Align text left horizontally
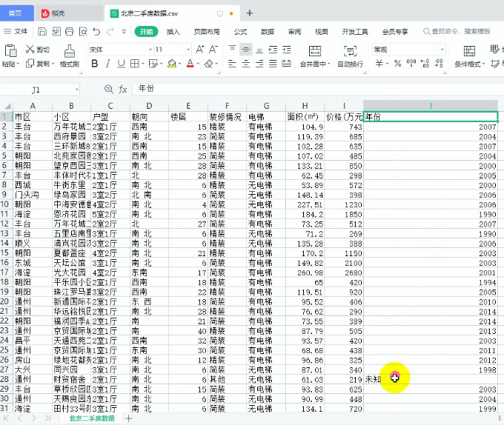The height and width of the screenshot is (425, 504). [232, 64]
